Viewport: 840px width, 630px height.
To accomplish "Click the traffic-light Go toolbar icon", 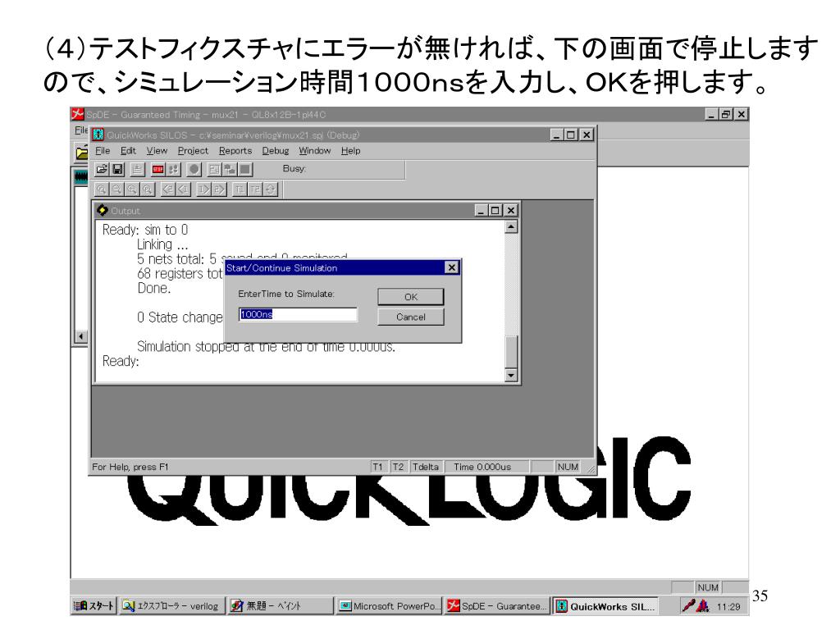I will click(174, 169).
